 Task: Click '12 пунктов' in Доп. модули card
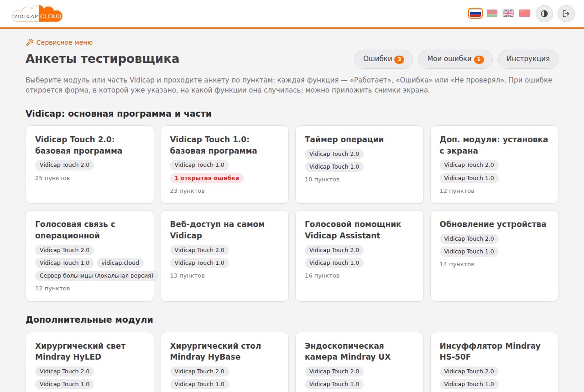457,191
